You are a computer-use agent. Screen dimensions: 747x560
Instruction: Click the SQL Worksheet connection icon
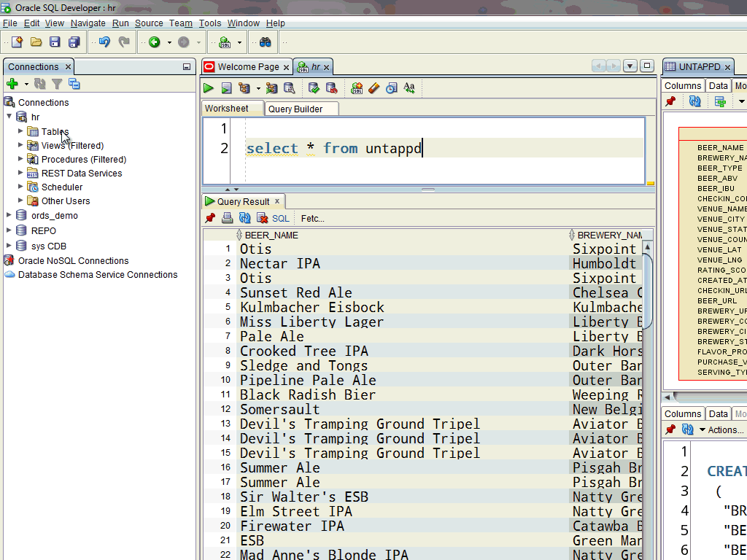[225, 42]
